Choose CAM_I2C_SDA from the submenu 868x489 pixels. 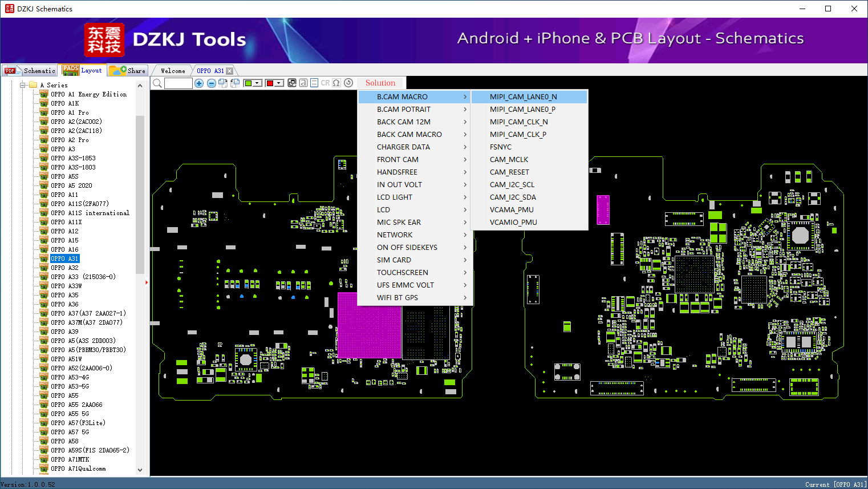pos(530,197)
